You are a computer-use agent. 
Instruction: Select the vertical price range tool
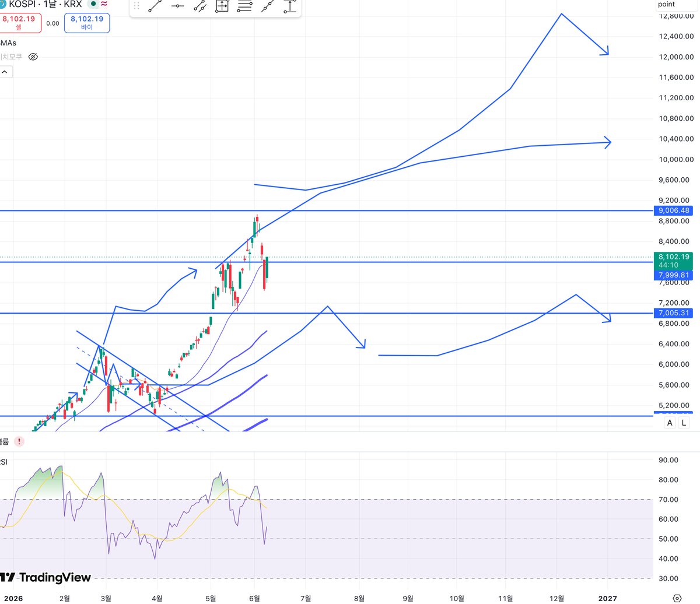(x=290, y=7)
